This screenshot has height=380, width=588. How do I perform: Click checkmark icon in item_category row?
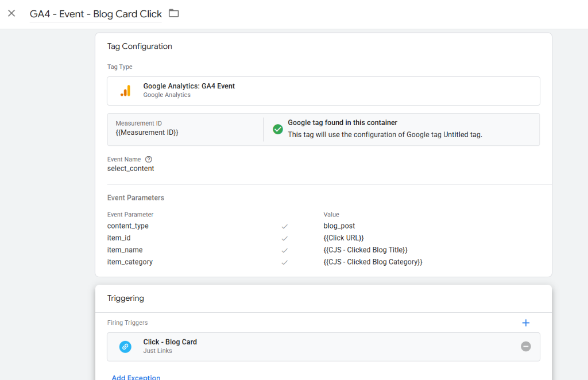coord(285,262)
